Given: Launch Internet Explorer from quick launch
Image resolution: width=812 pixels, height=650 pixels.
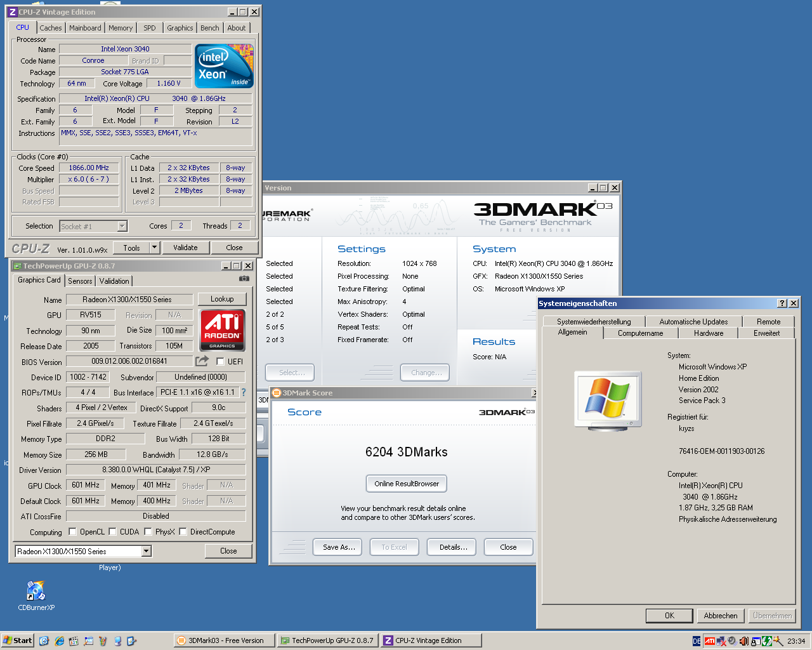Looking at the screenshot, I should [x=59, y=641].
